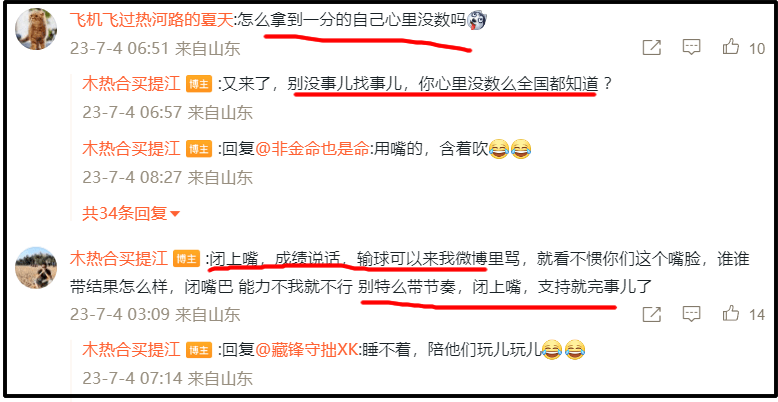This screenshot has height=402, width=778.
Task: Click 木热合买提江 name on 闭上嘴 comment
Action: pos(119,259)
